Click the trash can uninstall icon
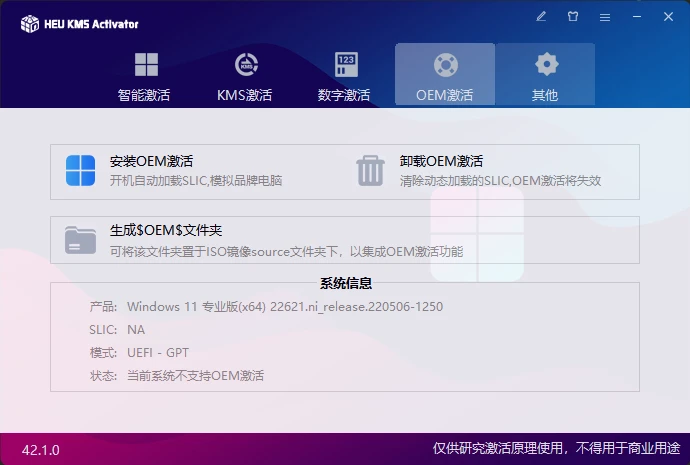This screenshot has width=690, height=465. tap(371, 171)
